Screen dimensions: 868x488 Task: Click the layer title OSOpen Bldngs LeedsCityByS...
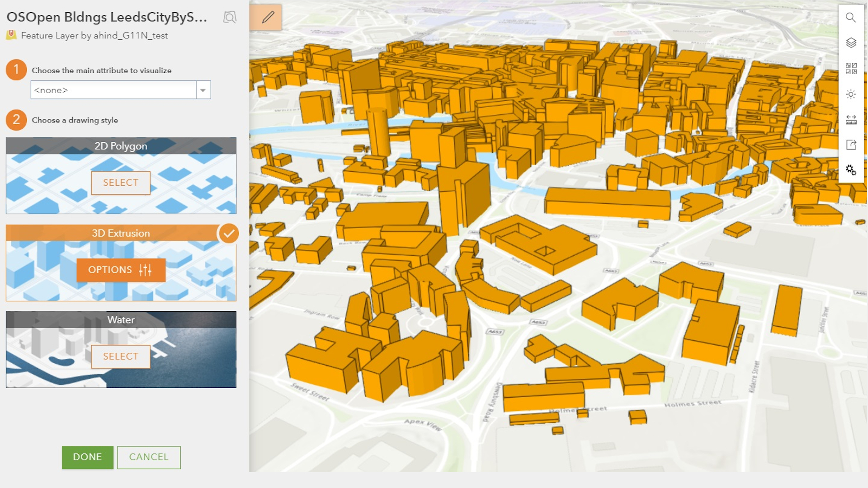(x=107, y=17)
